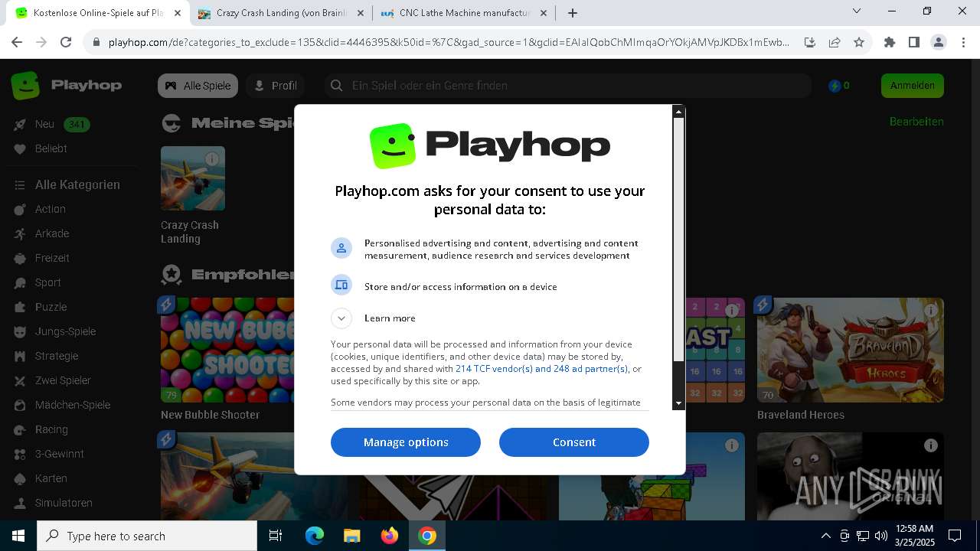
Task: Open the Braveland Heroes game thumbnail
Action: click(x=851, y=350)
